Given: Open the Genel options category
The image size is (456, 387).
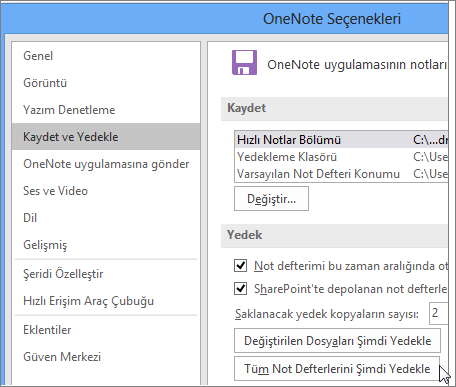Looking at the screenshot, I should coord(106,56).
